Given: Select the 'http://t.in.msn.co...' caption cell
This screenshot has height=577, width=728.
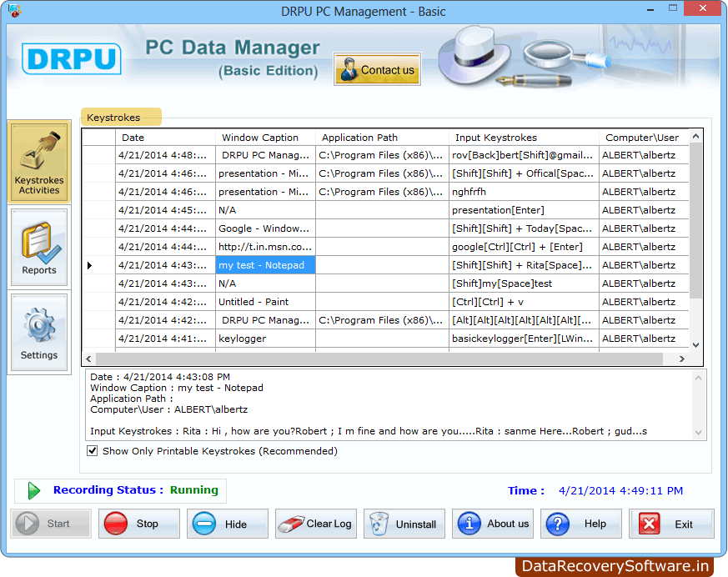Looking at the screenshot, I should click(x=265, y=247).
